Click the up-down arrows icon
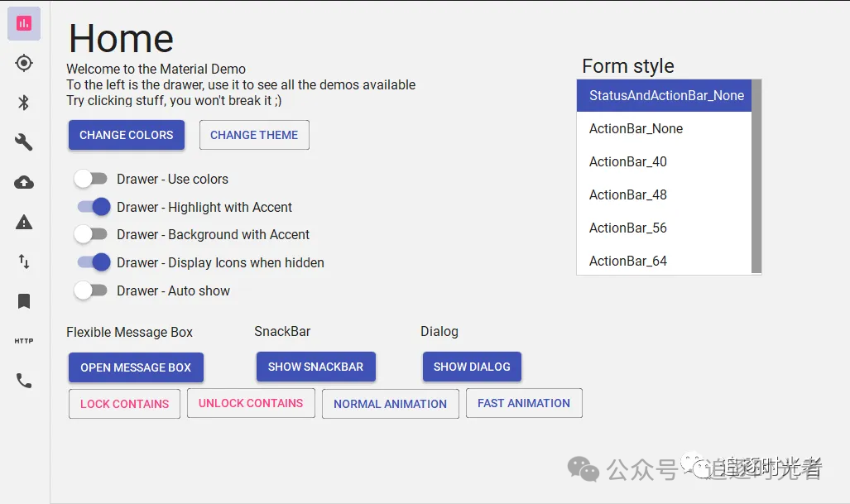 [24, 262]
